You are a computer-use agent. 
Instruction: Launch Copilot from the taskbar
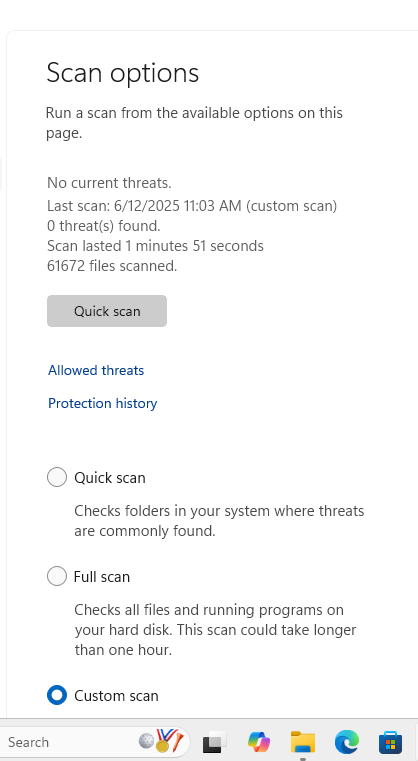259,742
